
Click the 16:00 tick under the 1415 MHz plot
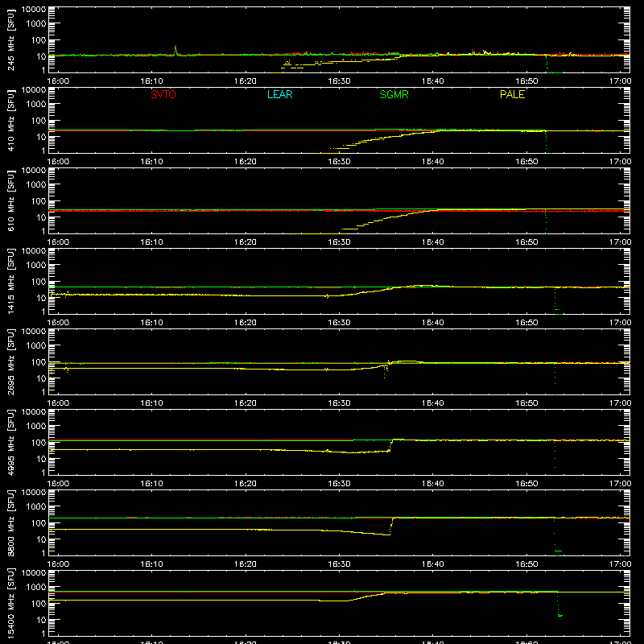58,323
